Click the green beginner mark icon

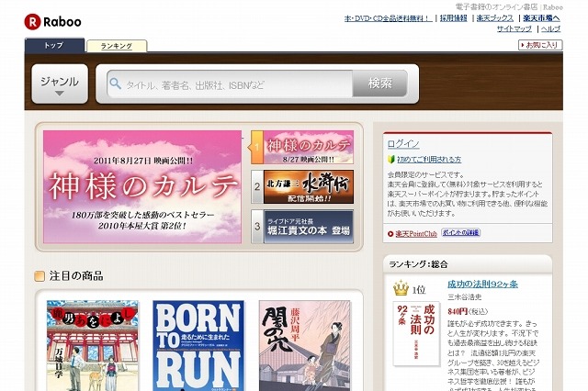pyautogui.click(x=391, y=159)
